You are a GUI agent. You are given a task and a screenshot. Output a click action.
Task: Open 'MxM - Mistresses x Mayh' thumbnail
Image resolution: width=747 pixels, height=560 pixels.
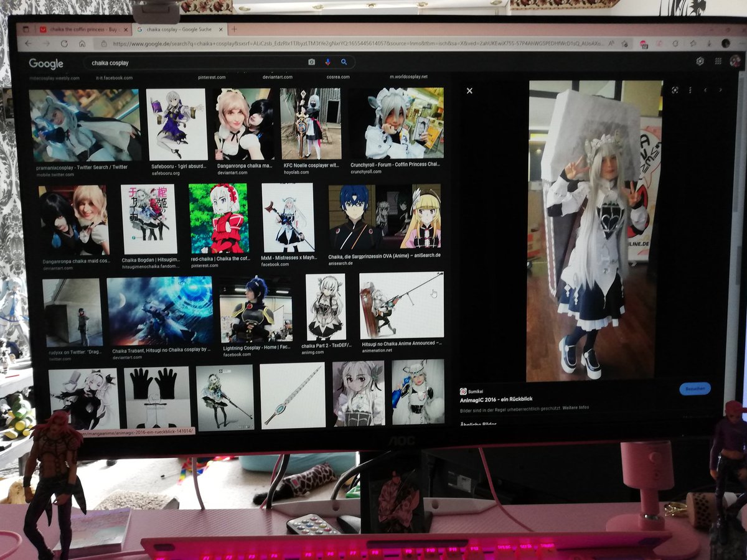pos(288,218)
